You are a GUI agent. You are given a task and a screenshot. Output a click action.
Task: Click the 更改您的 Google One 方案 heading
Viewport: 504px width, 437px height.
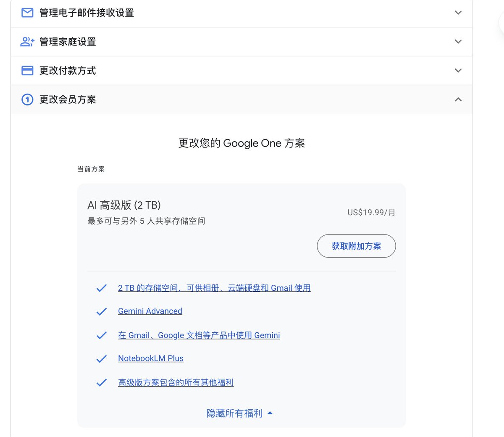coord(241,143)
